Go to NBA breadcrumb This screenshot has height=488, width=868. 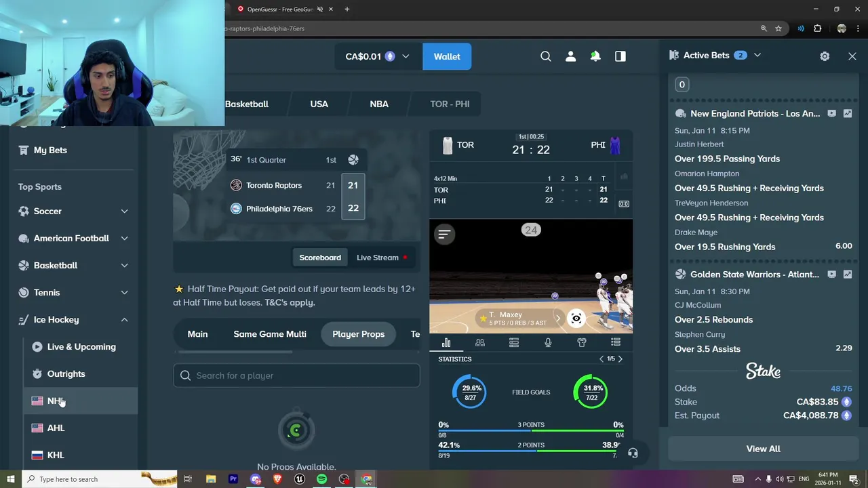click(x=379, y=104)
